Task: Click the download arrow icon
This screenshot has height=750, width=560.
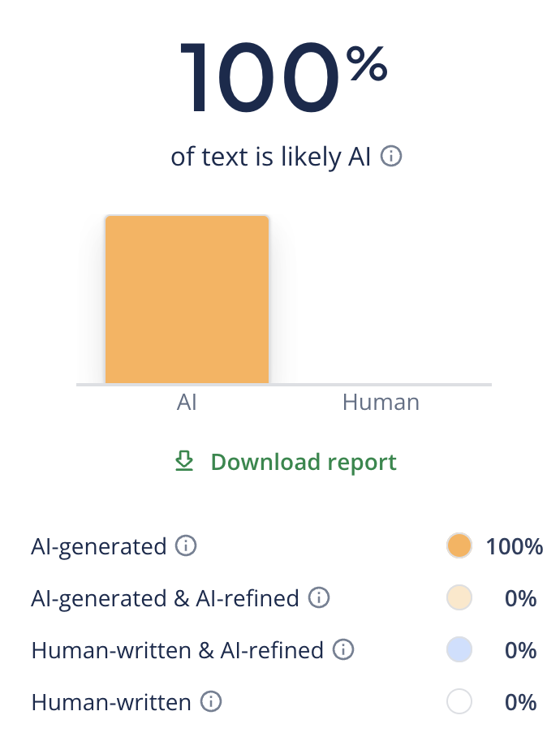Action: 185,462
